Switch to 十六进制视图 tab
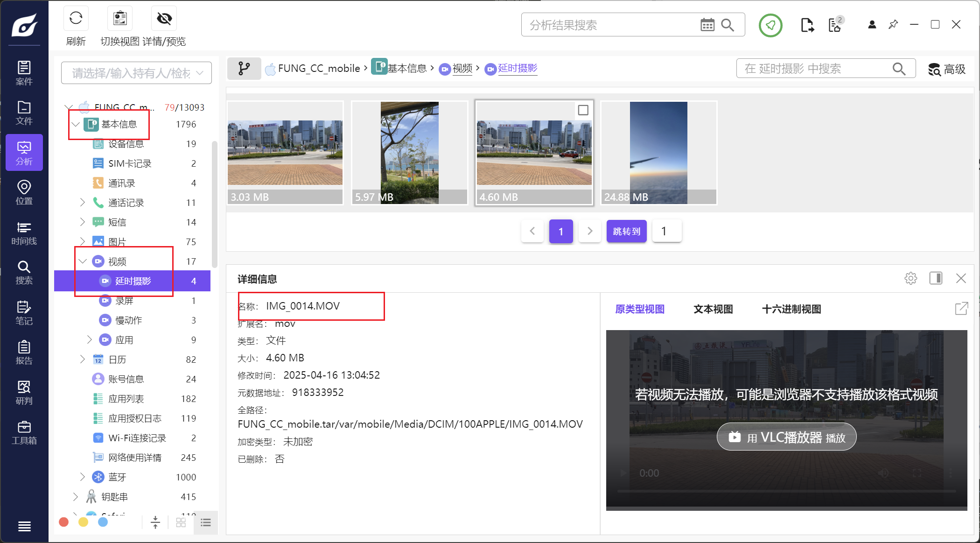This screenshot has width=980, height=543. pos(791,309)
